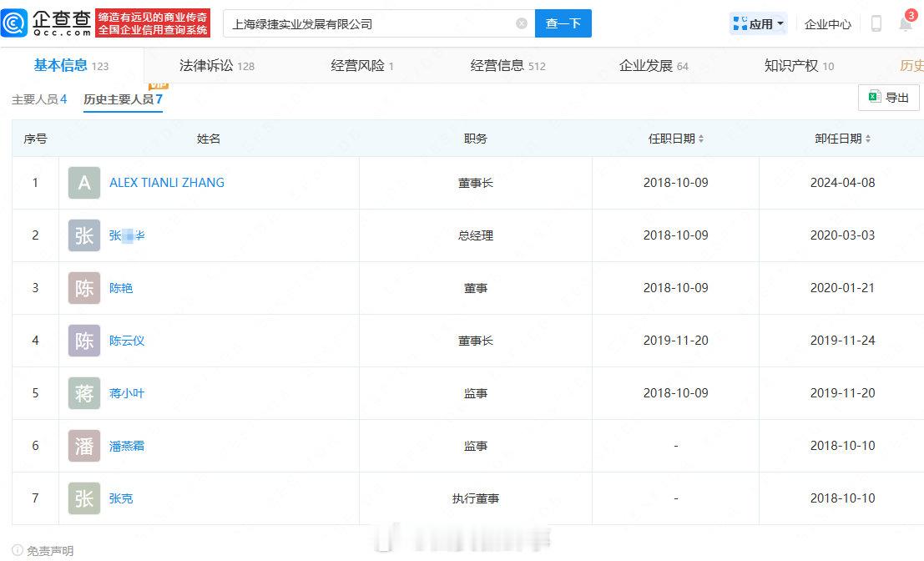Image resolution: width=924 pixels, height=561 pixels.
Task: Click 蒋小叶's avatar in row 5
Action: pyautogui.click(x=83, y=393)
